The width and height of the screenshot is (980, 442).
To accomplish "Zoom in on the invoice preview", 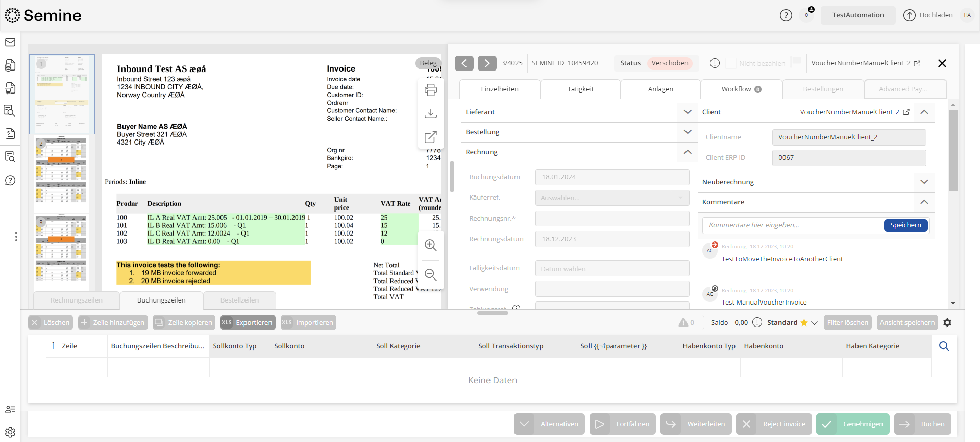I will pos(430,245).
